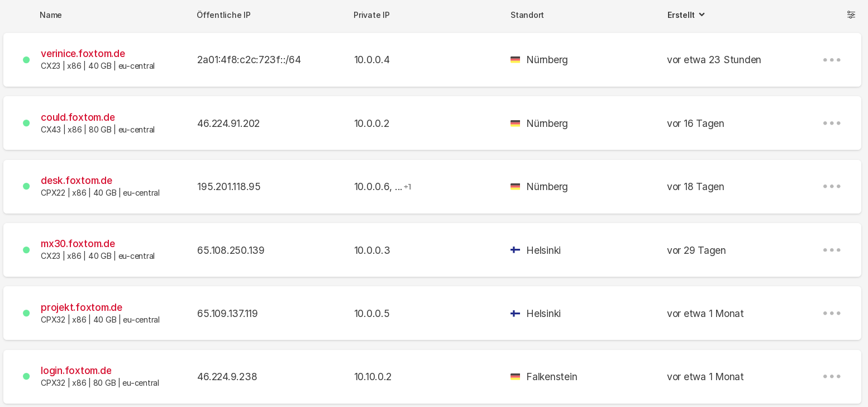This screenshot has width=868, height=407.
Task: Open actions menu for verinice.foxtom.de
Action: pyautogui.click(x=831, y=60)
